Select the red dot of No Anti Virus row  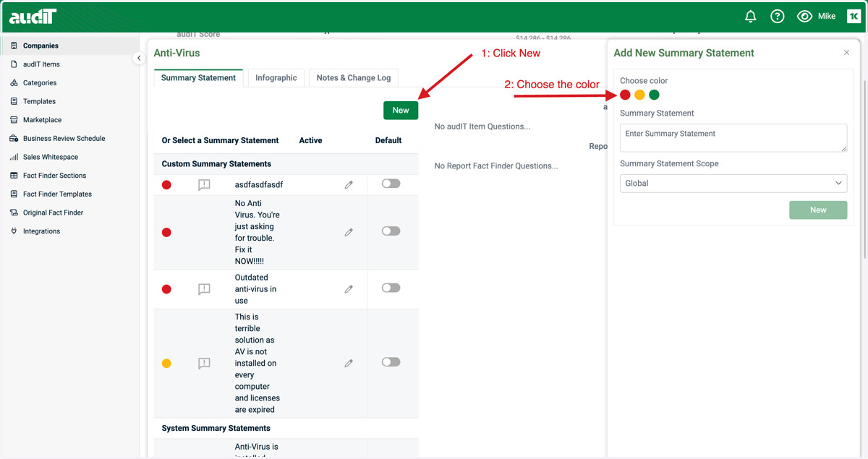tap(166, 233)
